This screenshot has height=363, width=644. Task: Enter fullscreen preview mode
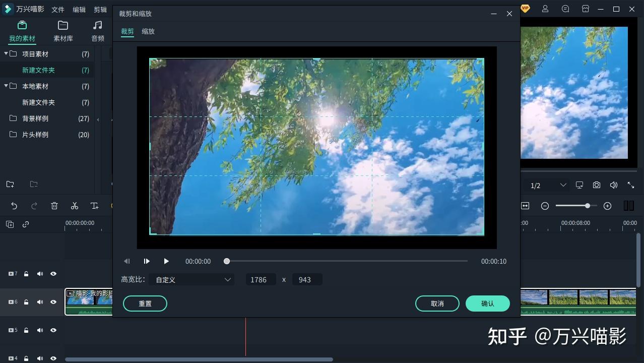[630, 185]
